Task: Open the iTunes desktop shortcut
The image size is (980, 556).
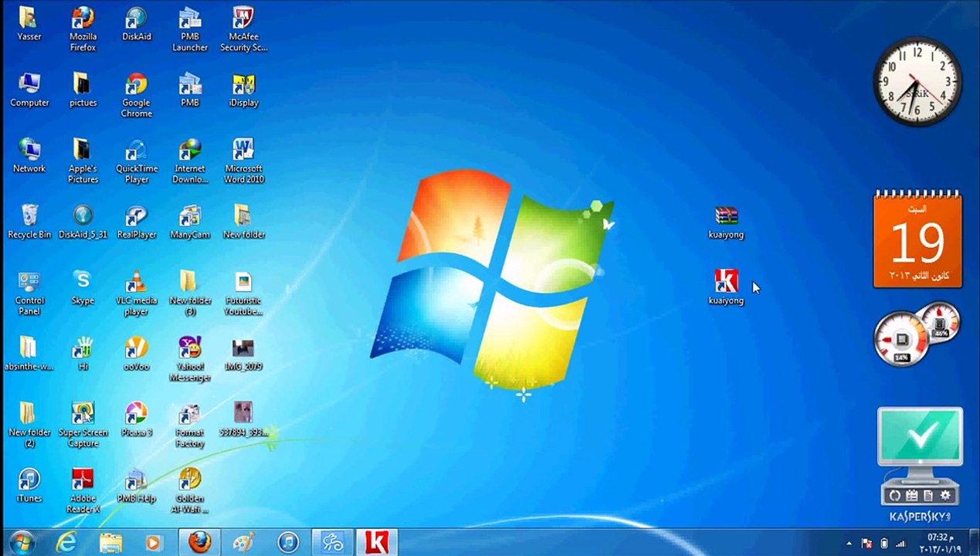Action: point(29,486)
